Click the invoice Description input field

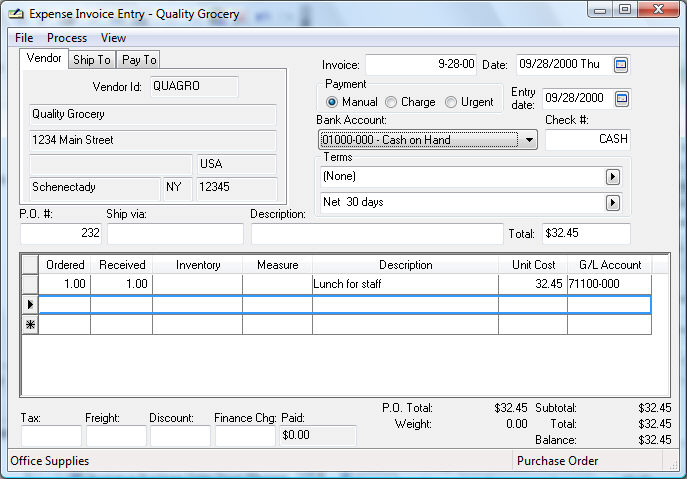377,233
